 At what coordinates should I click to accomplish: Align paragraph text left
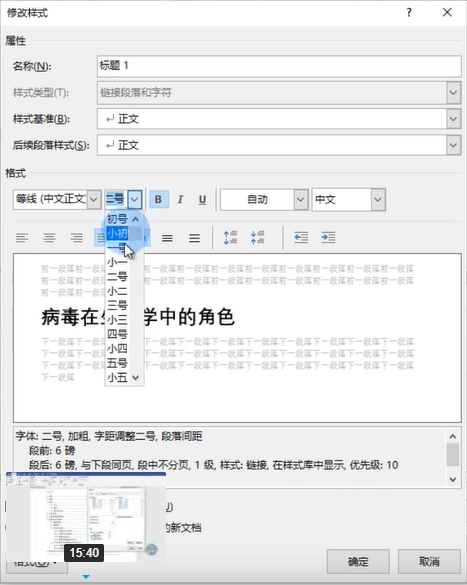pyautogui.click(x=22, y=238)
